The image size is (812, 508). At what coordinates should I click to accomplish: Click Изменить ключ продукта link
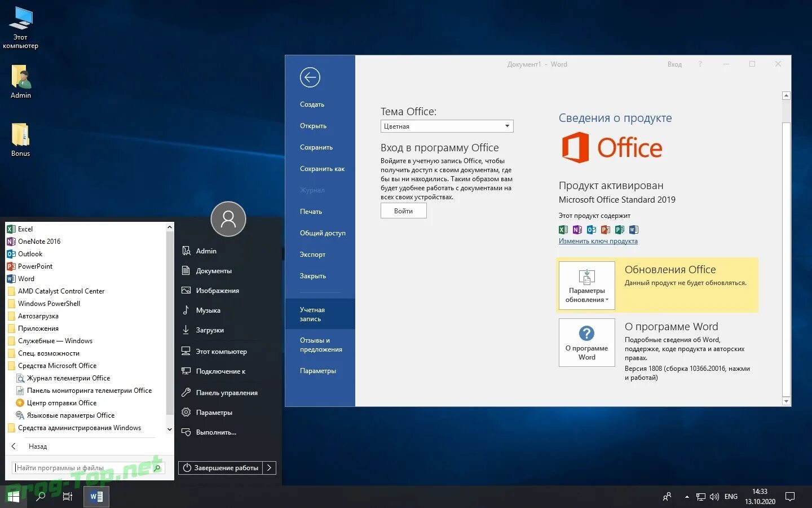(598, 241)
